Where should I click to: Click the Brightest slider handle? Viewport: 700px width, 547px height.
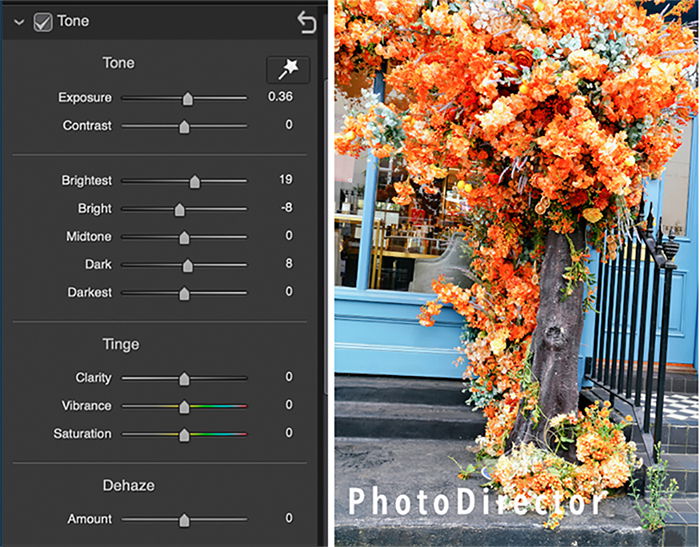[x=195, y=182]
